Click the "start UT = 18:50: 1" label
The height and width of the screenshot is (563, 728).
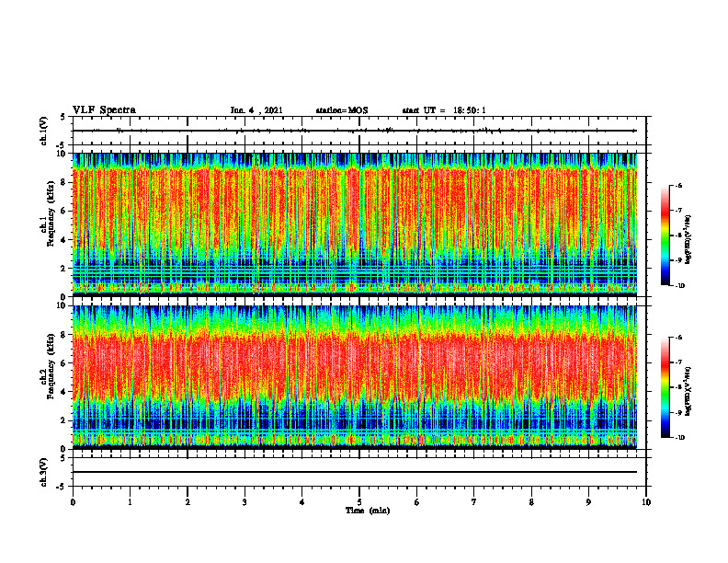pos(444,110)
